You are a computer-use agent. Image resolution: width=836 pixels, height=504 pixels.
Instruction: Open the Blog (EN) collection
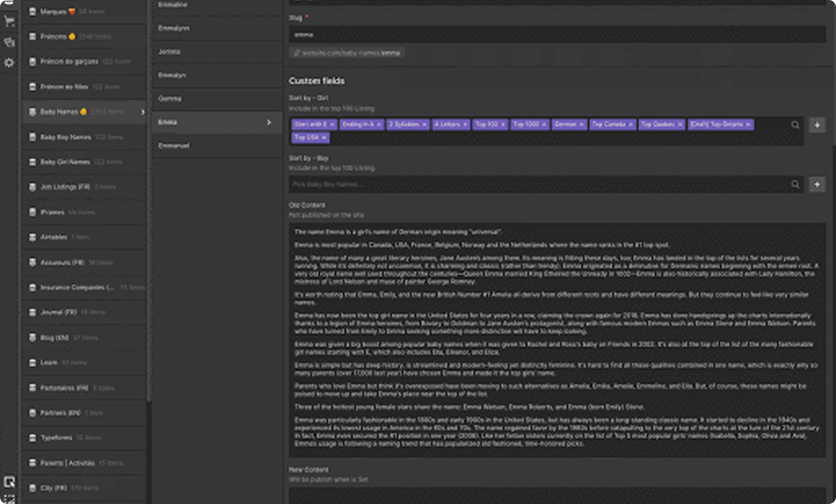pyautogui.click(x=54, y=338)
